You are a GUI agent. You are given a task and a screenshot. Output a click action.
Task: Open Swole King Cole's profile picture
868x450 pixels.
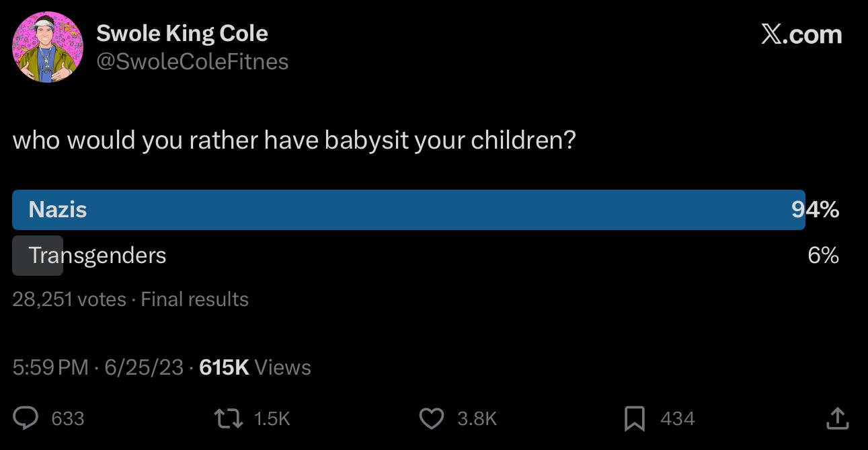tap(48, 47)
